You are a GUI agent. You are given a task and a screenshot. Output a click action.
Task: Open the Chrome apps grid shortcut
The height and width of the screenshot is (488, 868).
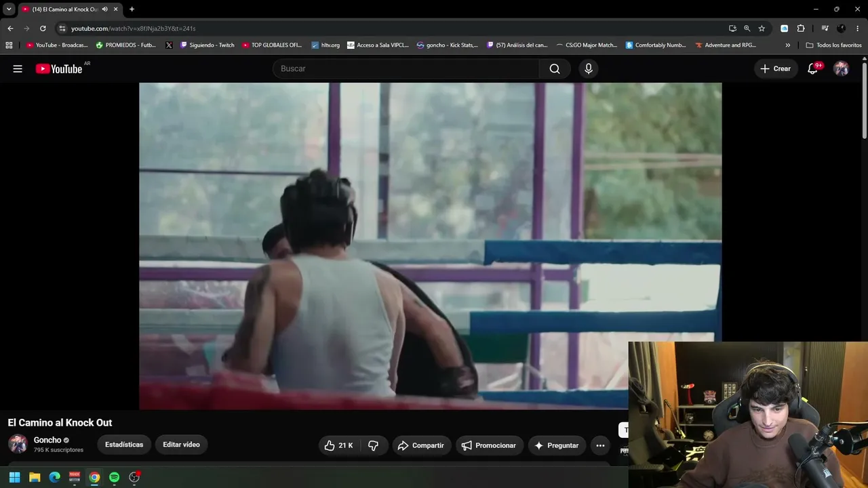pos(9,45)
